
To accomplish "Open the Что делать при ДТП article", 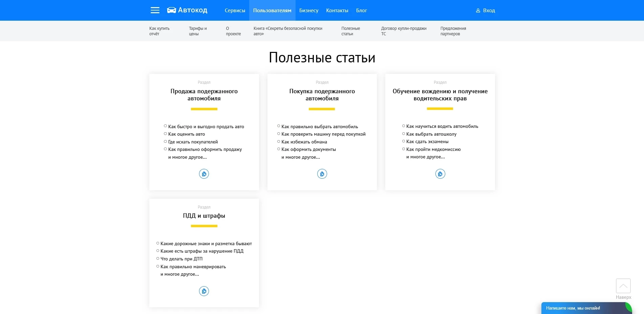I will (x=181, y=259).
